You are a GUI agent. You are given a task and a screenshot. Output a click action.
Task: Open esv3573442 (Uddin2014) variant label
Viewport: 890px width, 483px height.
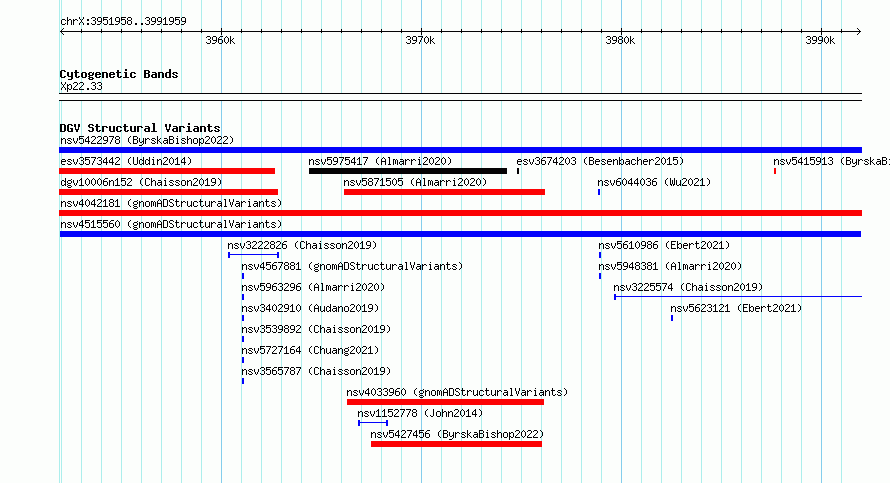click(x=126, y=161)
